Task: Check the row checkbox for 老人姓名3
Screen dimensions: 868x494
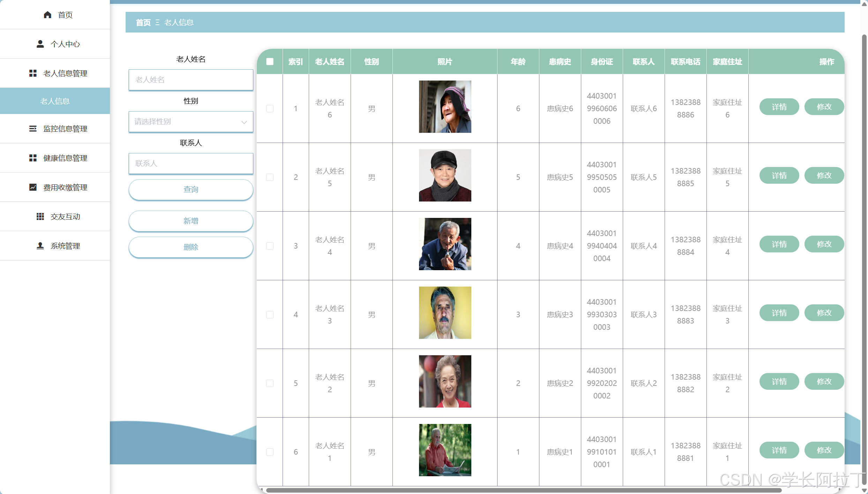Action: tap(270, 314)
